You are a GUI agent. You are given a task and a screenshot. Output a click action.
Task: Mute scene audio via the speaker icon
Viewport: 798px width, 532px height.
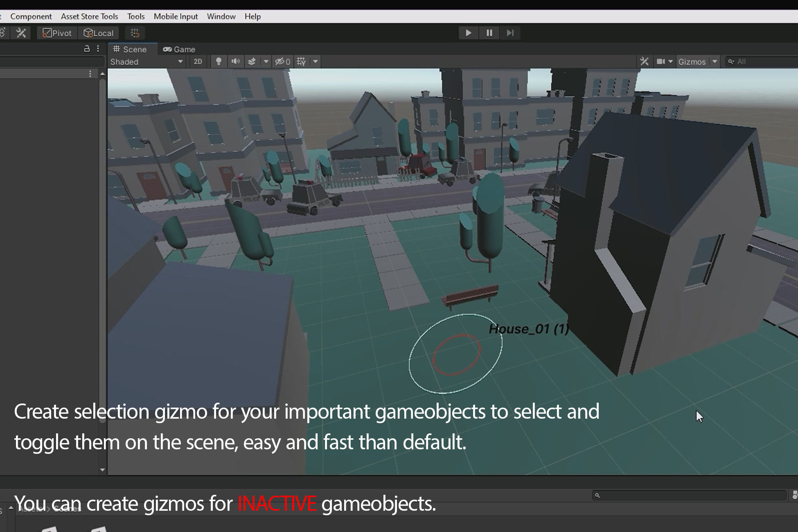click(x=235, y=61)
